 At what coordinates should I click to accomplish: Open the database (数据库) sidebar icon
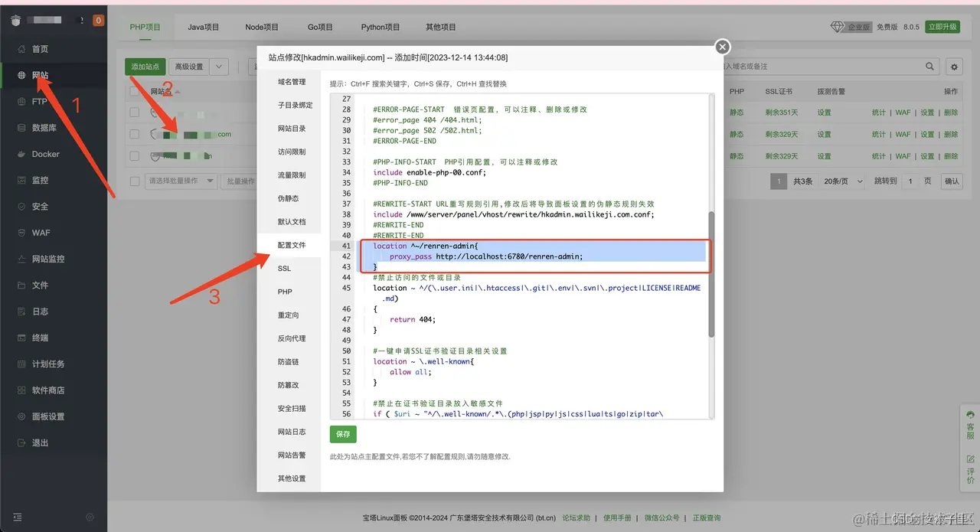click(x=21, y=128)
